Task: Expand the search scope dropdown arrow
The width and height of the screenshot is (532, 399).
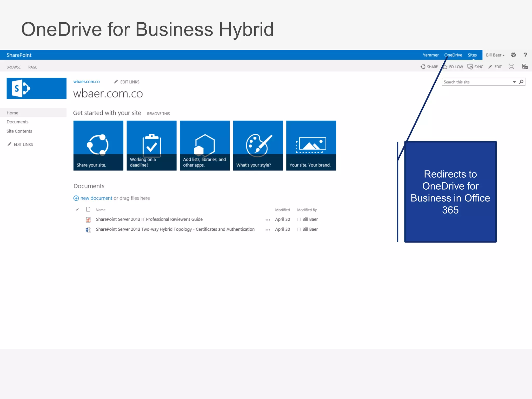Action: pyautogui.click(x=514, y=82)
